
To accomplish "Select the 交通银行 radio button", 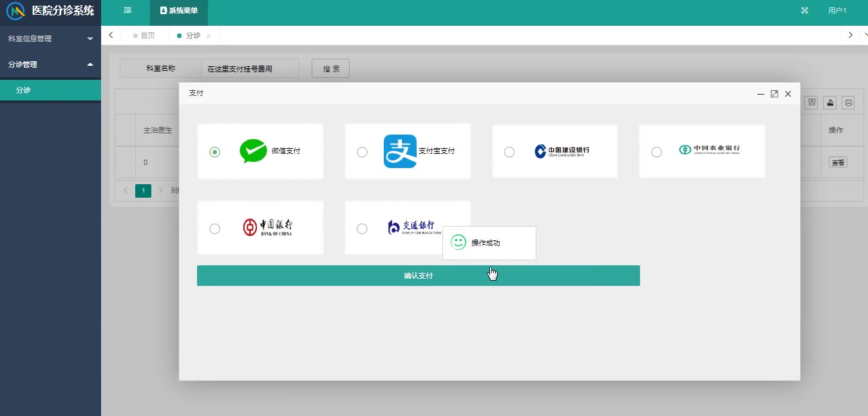I will point(362,229).
